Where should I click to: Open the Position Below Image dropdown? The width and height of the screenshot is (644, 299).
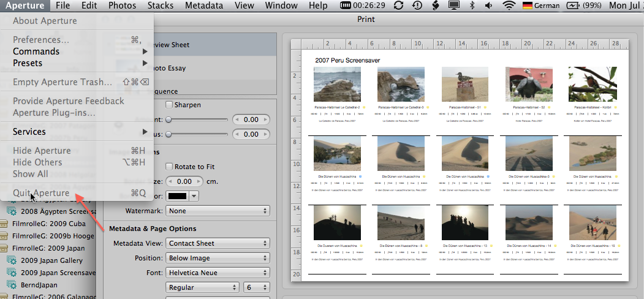(218, 258)
